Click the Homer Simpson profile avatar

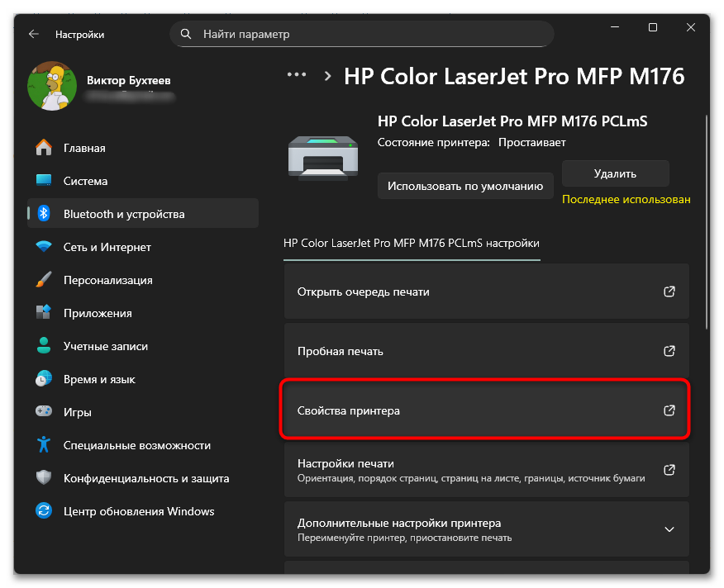pyautogui.click(x=52, y=86)
